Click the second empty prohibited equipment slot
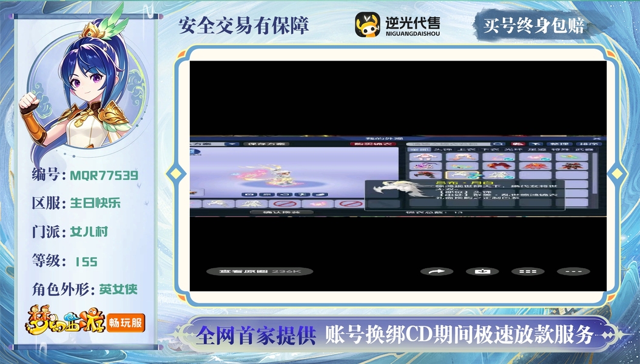Screen dimensions: 640x364 pos(351,204)
